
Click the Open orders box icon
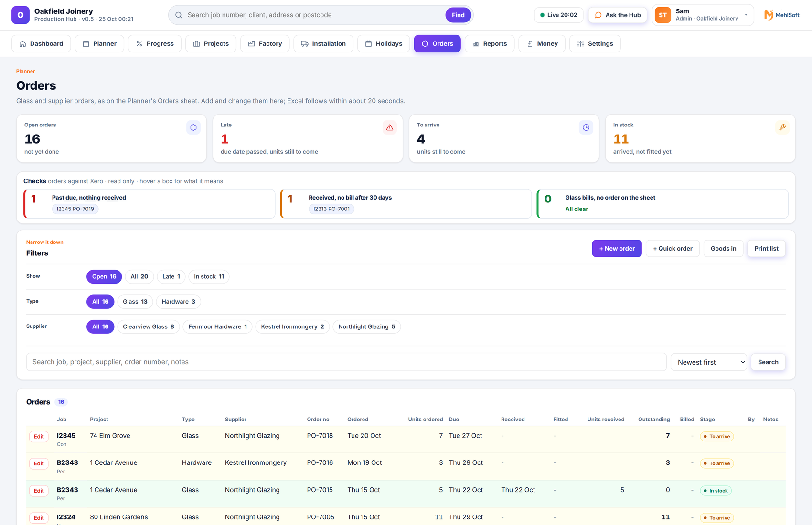(x=193, y=127)
